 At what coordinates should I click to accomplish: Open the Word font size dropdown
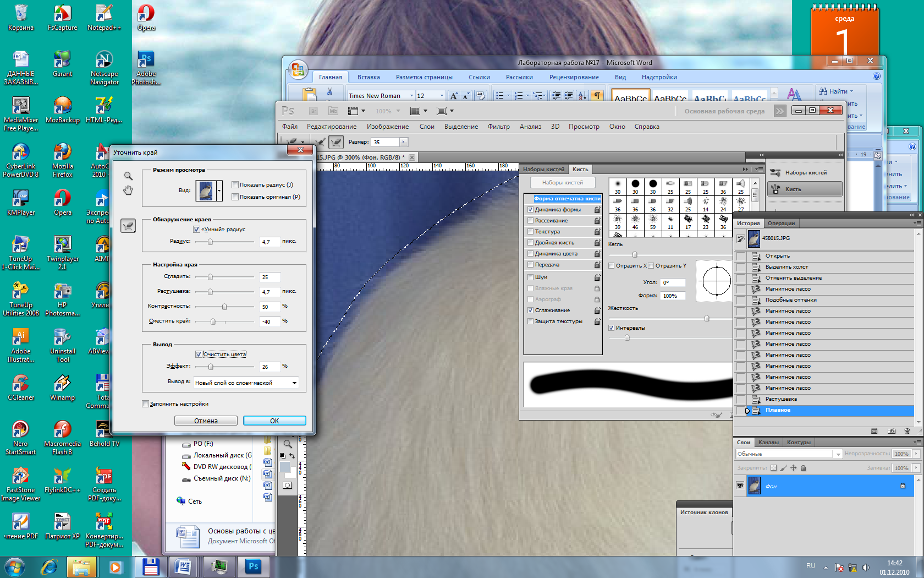442,96
